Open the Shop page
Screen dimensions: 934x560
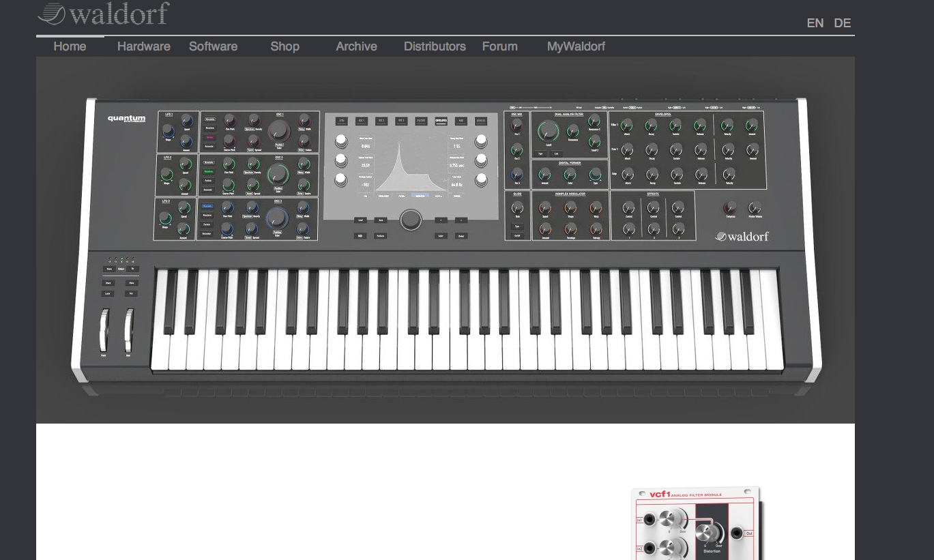tap(284, 46)
